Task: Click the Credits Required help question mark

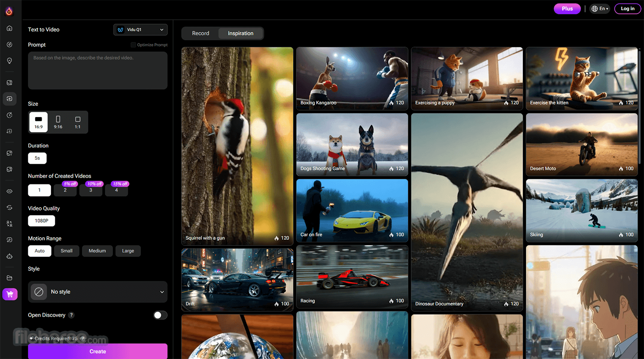Action: (83, 338)
